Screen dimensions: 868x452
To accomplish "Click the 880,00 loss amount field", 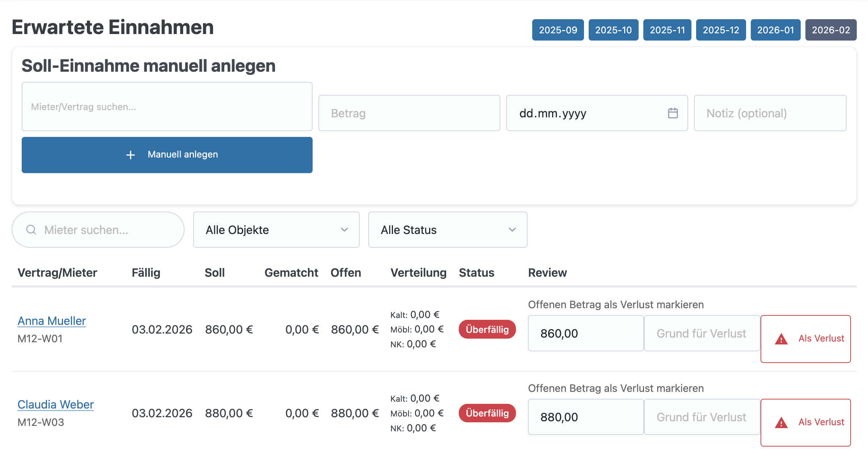I will (585, 417).
